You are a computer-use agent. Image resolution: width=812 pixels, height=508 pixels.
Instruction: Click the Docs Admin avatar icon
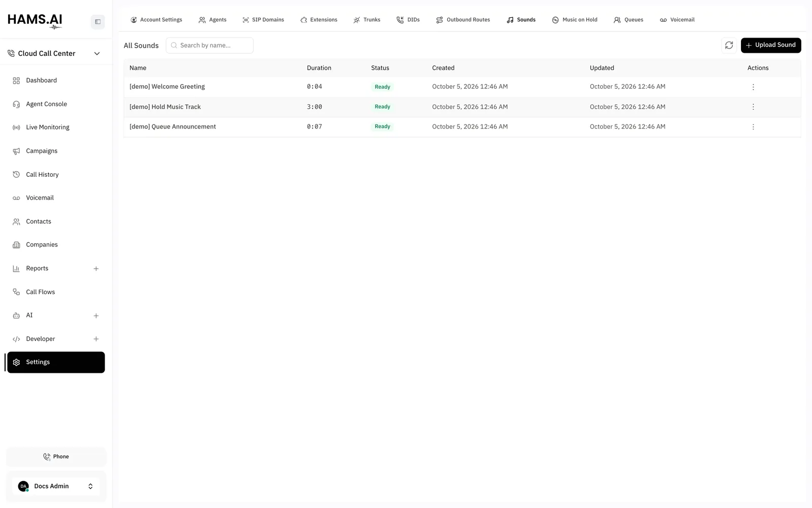(x=23, y=486)
